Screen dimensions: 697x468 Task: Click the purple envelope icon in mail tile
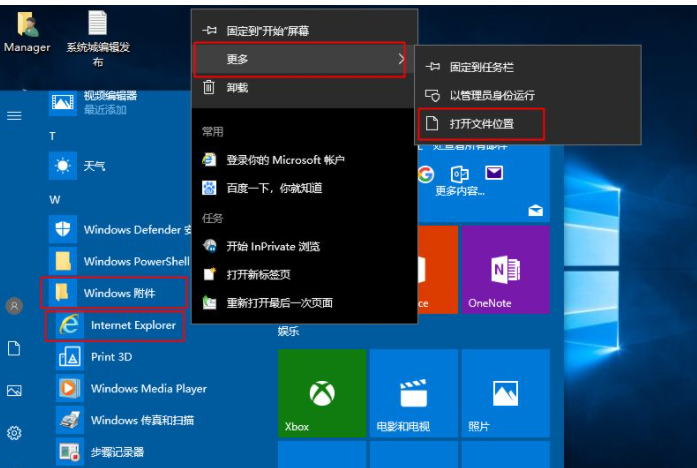click(x=494, y=172)
